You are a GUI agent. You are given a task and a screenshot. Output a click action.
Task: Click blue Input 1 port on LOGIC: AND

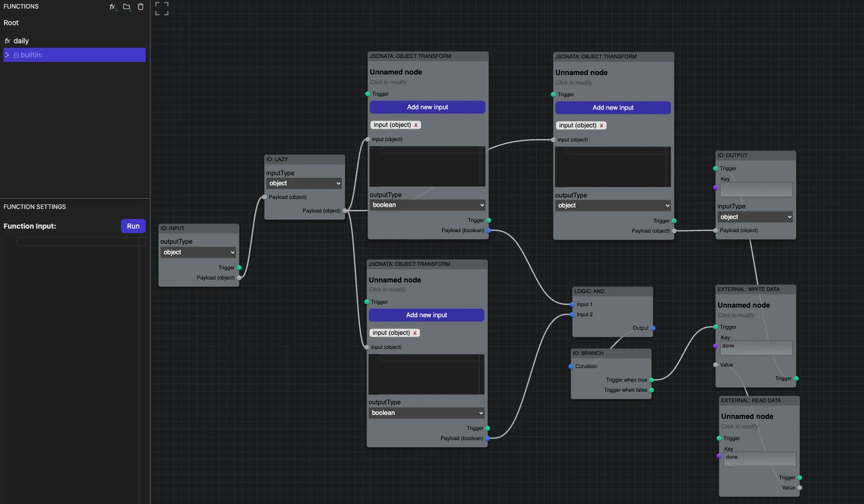572,304
